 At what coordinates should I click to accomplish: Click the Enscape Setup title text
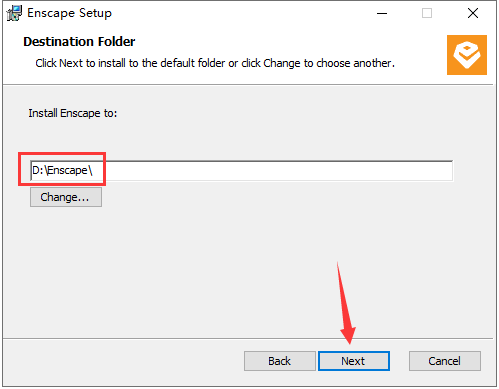click(x=69, y=13)
